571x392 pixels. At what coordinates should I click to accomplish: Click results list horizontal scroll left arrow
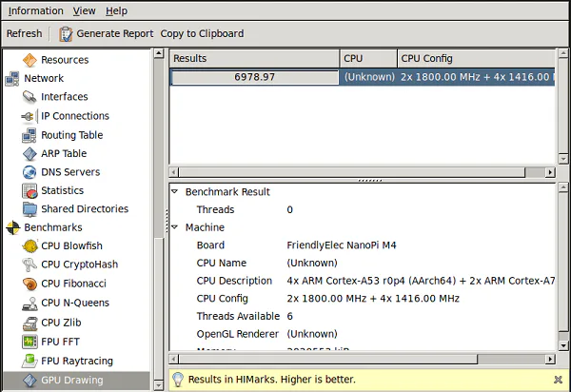click(x=174, y=172)
